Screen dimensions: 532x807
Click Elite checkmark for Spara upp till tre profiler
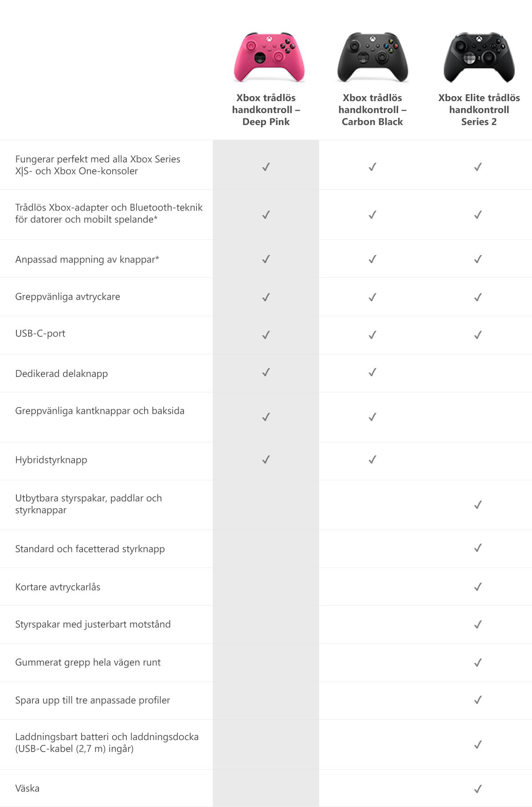tap(478, 700)
